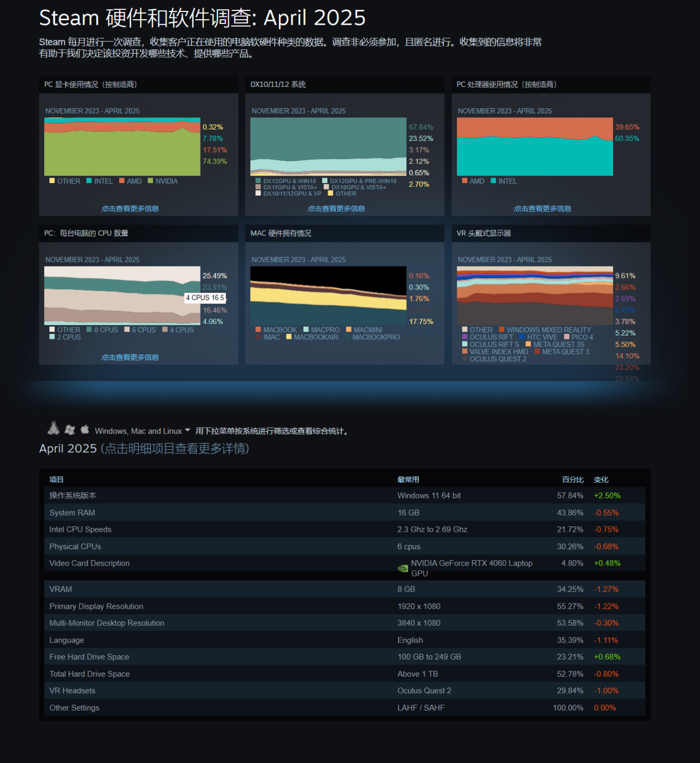Open the Free Hard Drive Space row
This screenshot has width=700, height=763.
[345, 656]
